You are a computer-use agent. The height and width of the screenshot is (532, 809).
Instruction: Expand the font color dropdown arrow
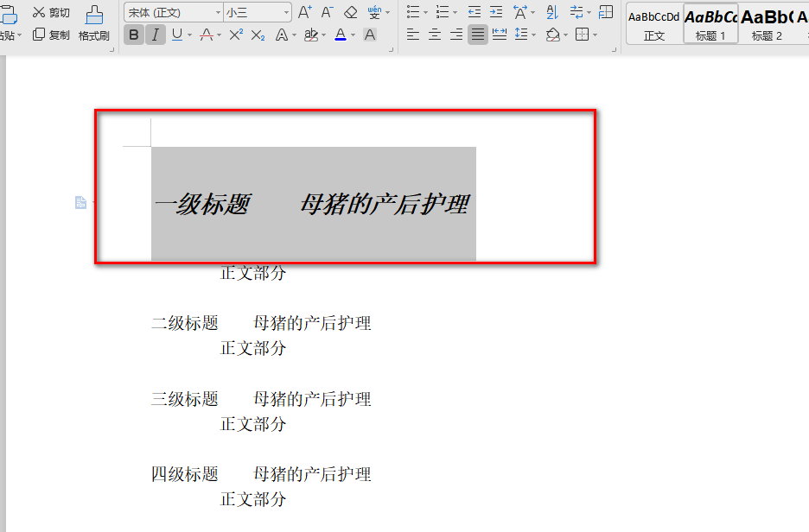(x=353, y=35)
